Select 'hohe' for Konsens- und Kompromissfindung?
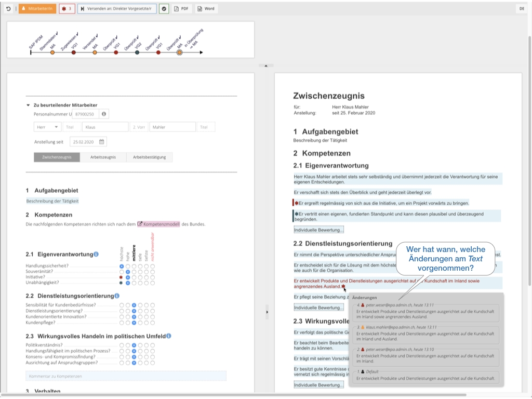Screen dimensions: 532x399 click(x=128, y=357)
